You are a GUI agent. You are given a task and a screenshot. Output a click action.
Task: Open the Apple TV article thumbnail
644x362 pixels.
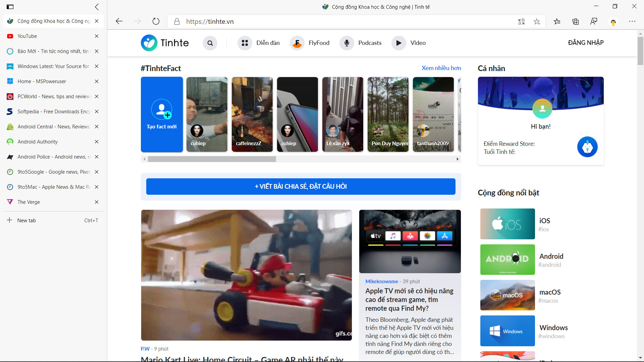410,241
